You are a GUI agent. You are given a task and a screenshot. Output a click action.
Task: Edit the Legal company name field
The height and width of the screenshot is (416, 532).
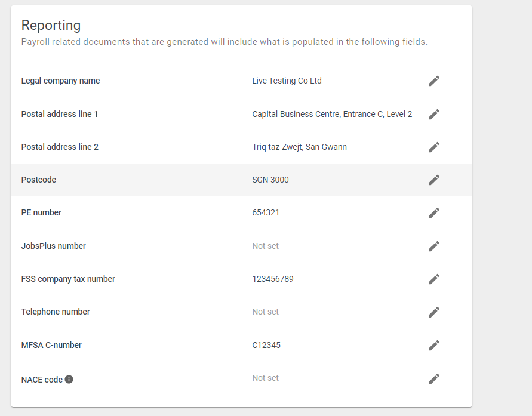[434, 81]
